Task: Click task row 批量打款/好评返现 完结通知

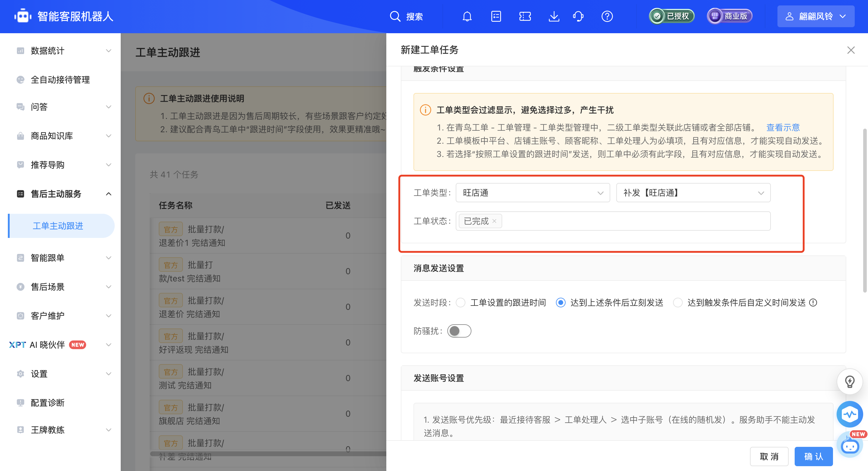Action: tap(268, 343)
